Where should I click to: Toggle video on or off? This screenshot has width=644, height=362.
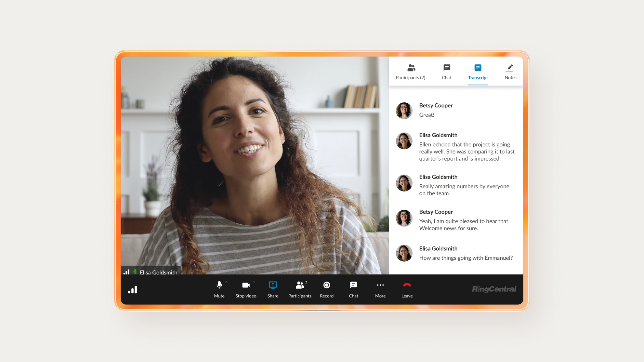245,289
